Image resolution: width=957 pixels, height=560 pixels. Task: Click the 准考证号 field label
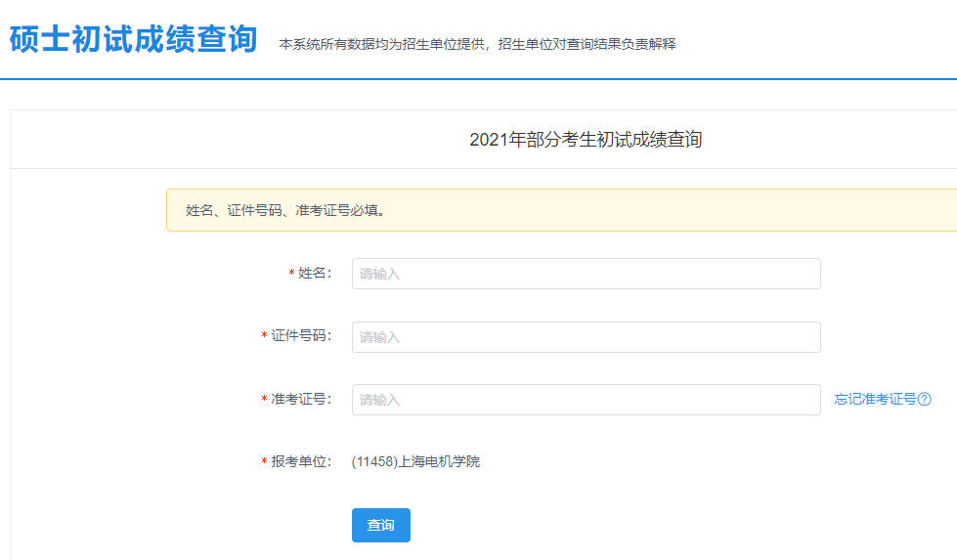301,400
